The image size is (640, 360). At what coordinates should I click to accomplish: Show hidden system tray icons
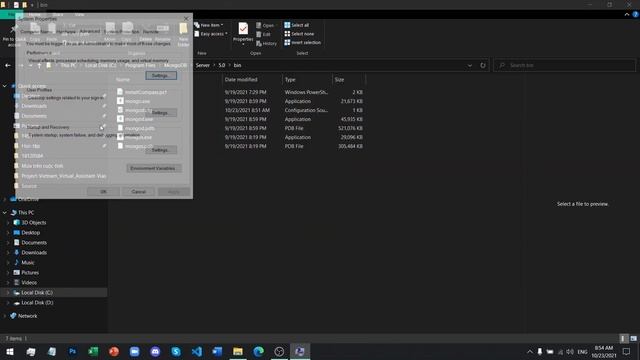pyautogui.click(x=530, y=351)
